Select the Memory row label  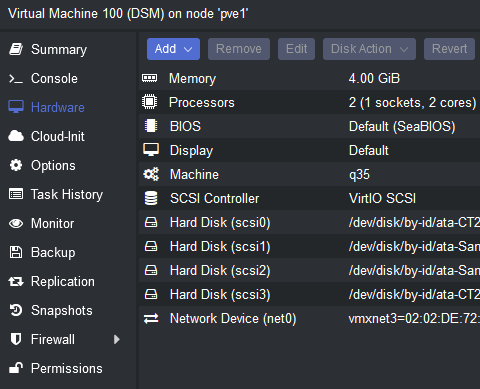193,79
